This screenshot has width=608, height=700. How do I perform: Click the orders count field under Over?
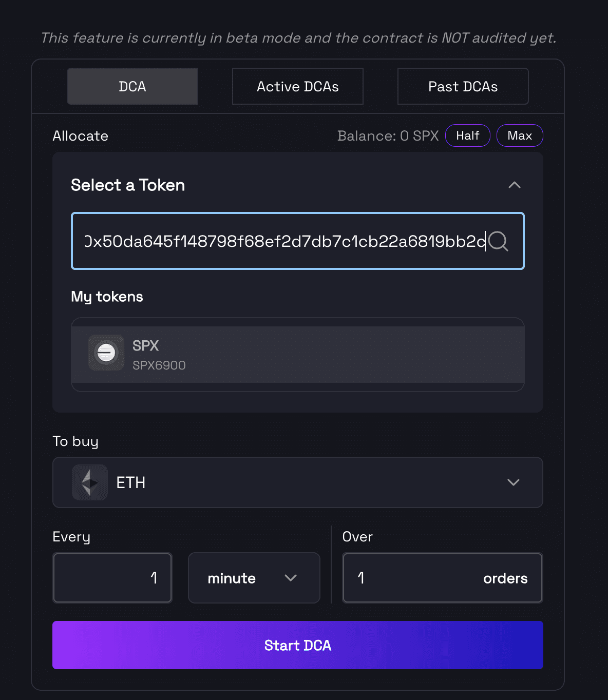click(x=442, y=578)
